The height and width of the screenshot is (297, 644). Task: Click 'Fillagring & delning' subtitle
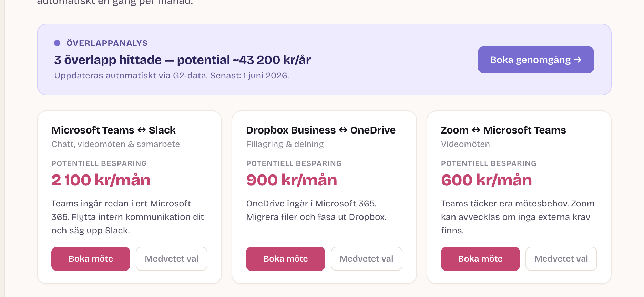tap(285, 144)
